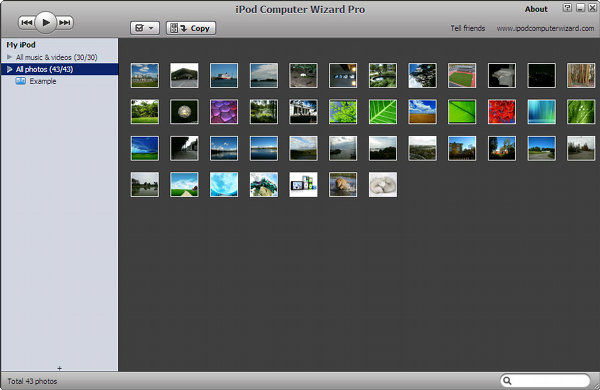Select the wheat field blue sky thumbnail
Viewport: 600px width, 390px height.
(x=422, y=112)
